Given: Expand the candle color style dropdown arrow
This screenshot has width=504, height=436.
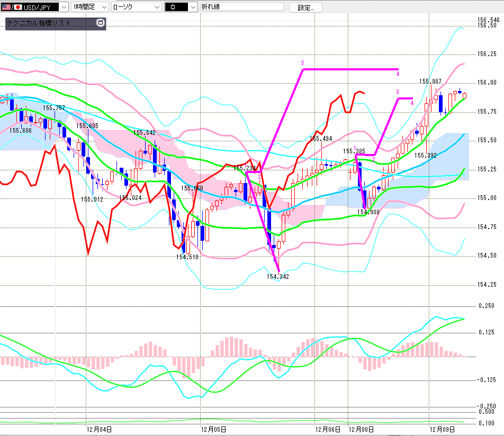Looking at the screenshot, I should (x=192, y=7).
